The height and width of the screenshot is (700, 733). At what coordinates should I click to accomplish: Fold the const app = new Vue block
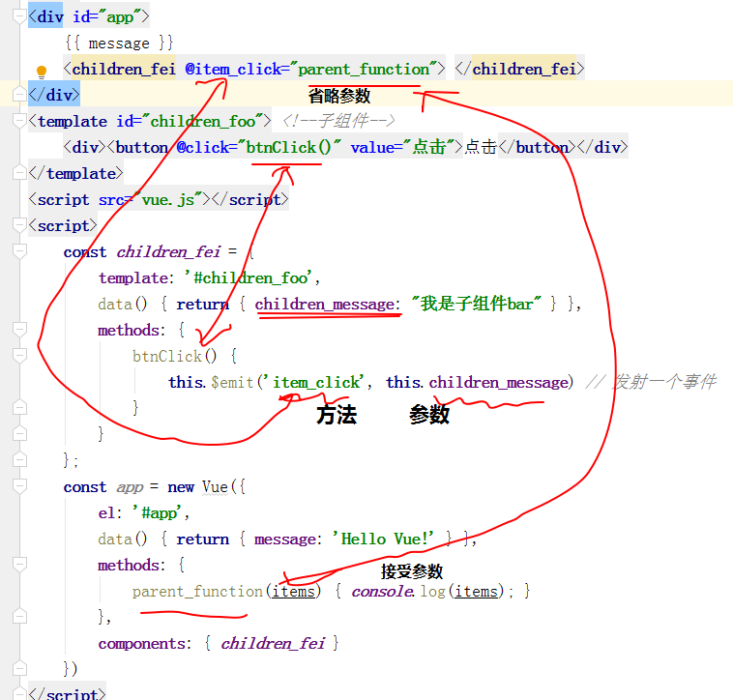point(19,487)
